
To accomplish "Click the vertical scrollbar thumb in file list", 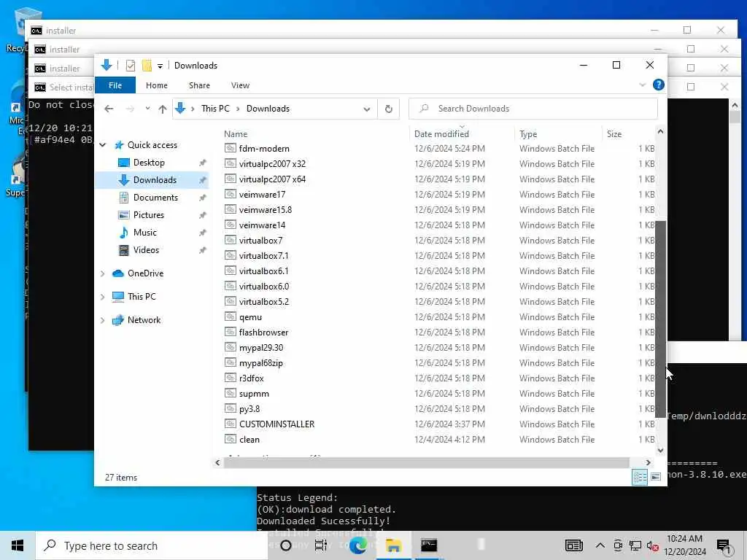I will pyautogui.click(x=660, y=319).
